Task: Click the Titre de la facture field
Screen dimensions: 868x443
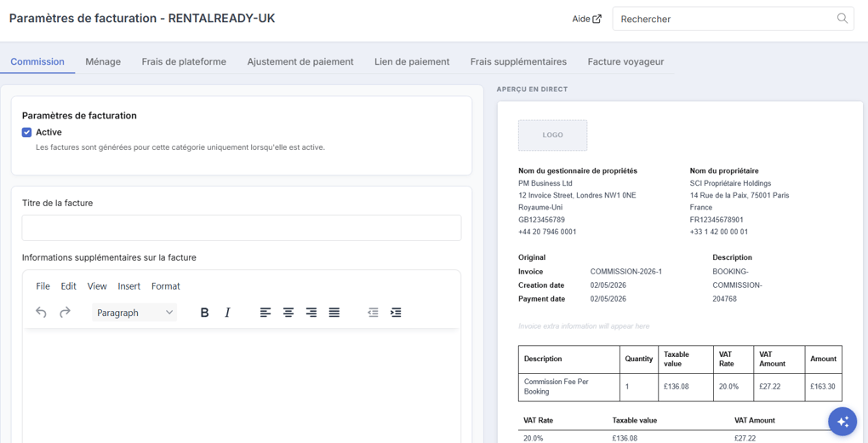Action: tap(242, 227)
